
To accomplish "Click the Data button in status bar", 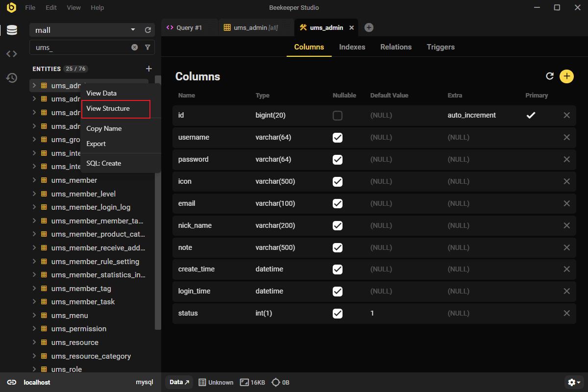I will tap(179, 382).
